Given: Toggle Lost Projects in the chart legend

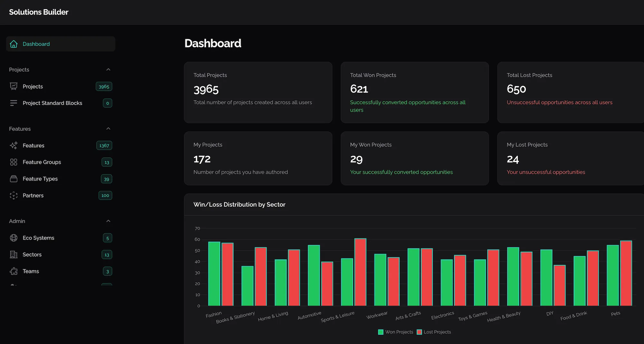Looking at the screenshot, I should pyautogui.click(x=434, y=332).
